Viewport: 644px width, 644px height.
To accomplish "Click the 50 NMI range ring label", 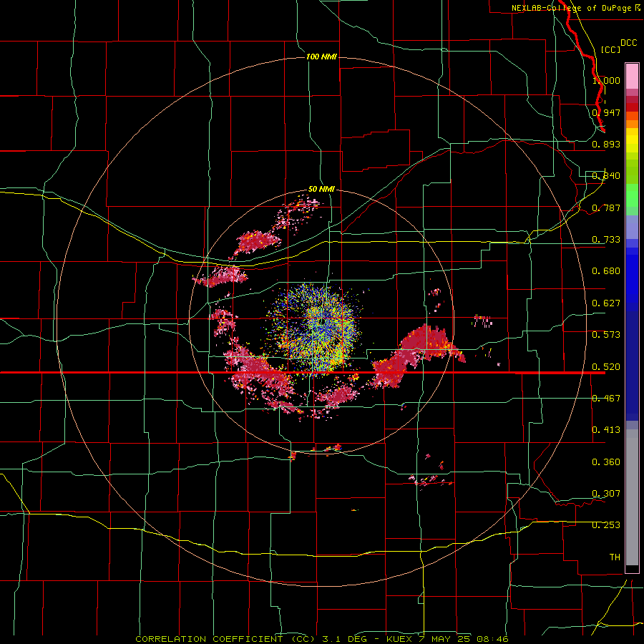I will tap(321, 189).
